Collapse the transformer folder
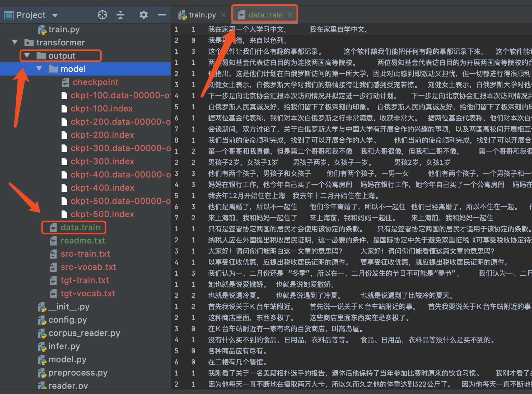532x394 pixels. 15,42
